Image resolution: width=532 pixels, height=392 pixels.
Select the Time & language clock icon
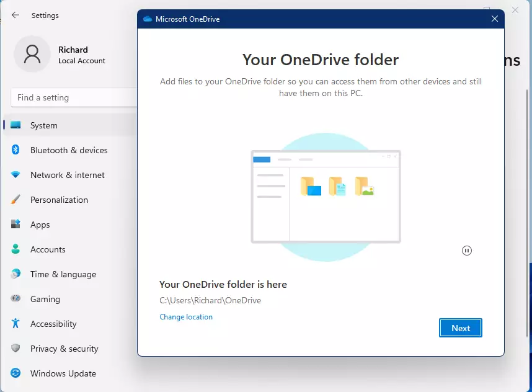(16, 274)
